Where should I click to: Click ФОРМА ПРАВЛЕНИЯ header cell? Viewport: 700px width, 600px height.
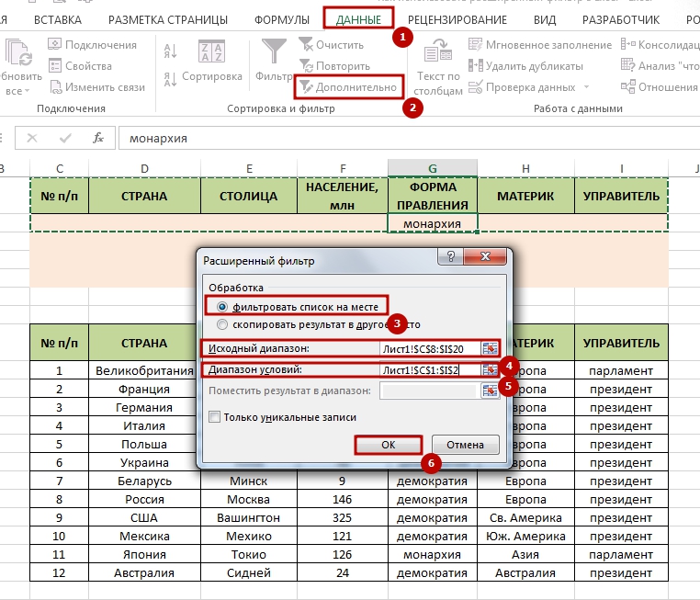[433, 196]
